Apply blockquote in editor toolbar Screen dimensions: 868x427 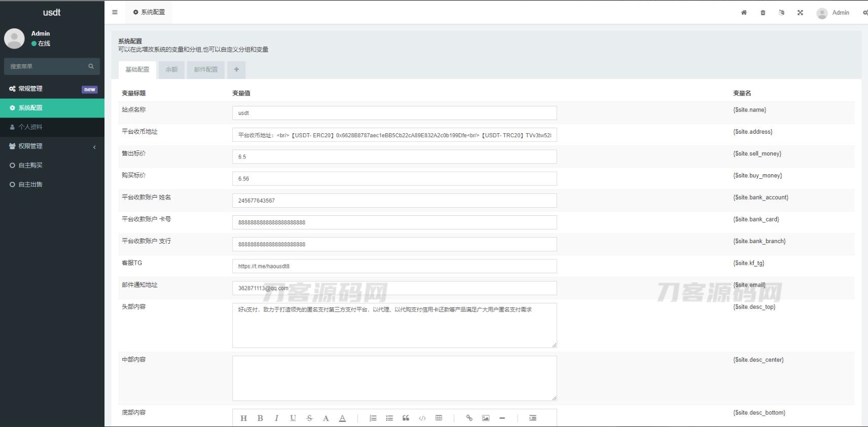tap(406, 418)
